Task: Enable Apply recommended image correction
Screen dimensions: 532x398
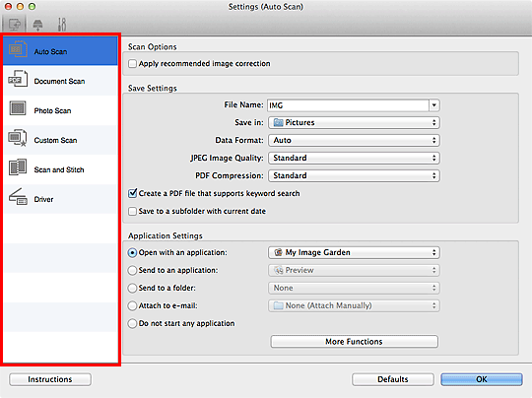Action: (x=133, y=64)
